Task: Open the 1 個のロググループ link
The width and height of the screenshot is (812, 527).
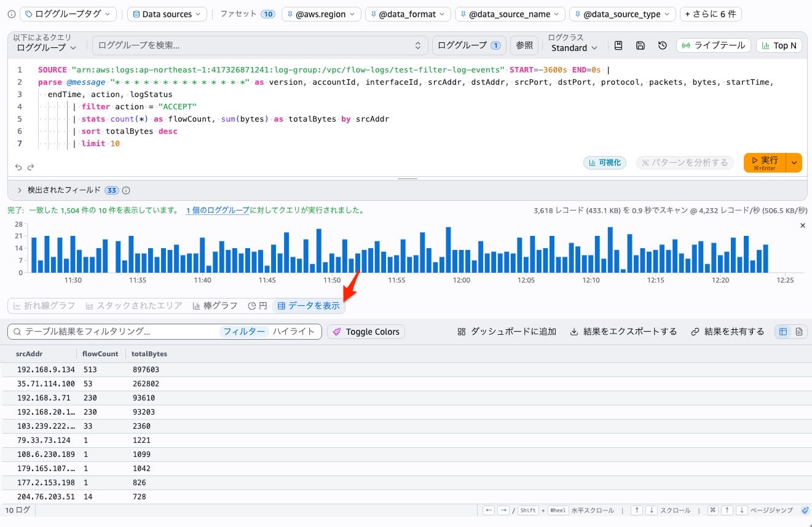Action: (218, 210)
